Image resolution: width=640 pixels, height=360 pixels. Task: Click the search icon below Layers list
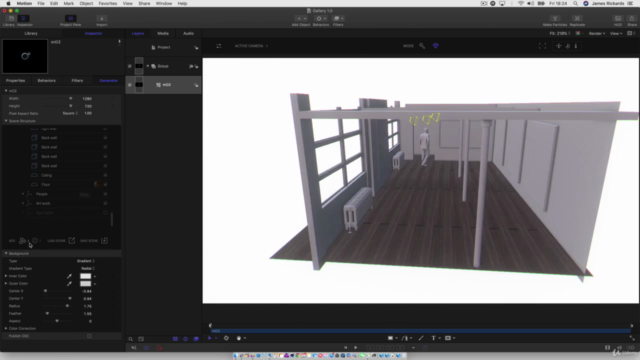[x=131, y=339]
